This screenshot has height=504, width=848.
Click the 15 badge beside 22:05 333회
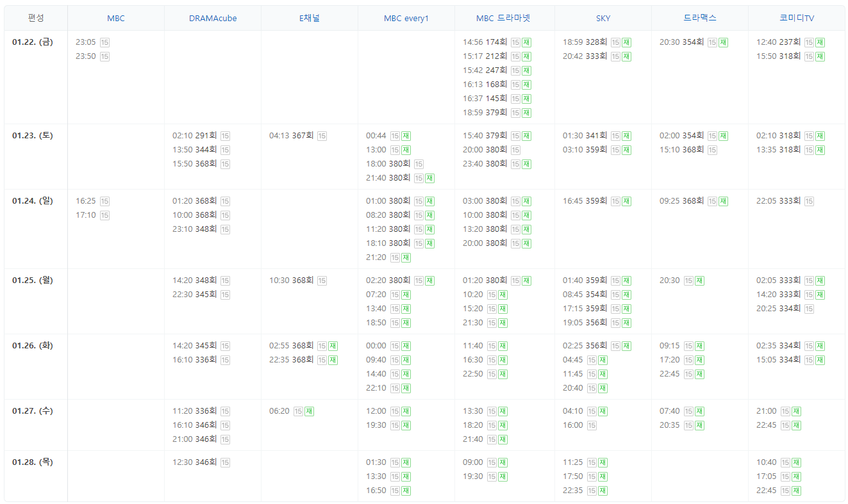[809, 201]
